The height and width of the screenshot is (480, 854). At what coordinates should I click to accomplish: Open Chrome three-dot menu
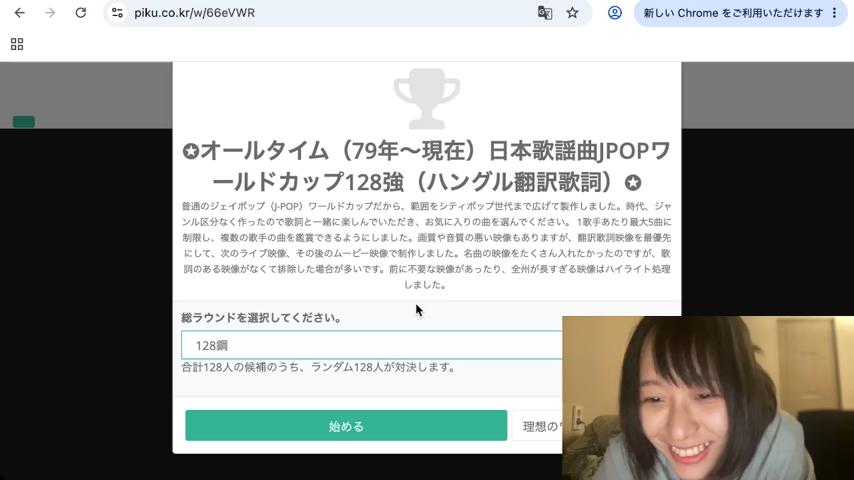coord(834,13)
